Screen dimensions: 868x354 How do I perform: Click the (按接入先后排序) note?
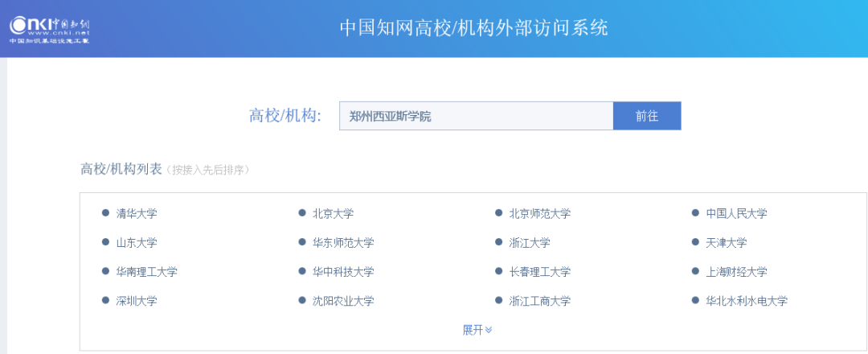tap(208, 170)
